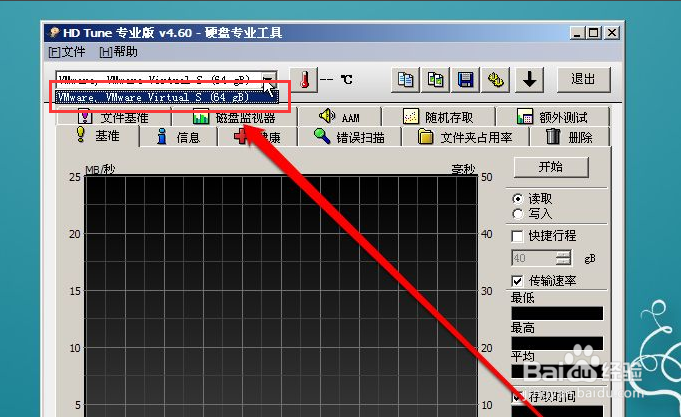Click the 40 gB short stroke input field
The height and width of the screenshot is (417, 681).
(534, 258)
